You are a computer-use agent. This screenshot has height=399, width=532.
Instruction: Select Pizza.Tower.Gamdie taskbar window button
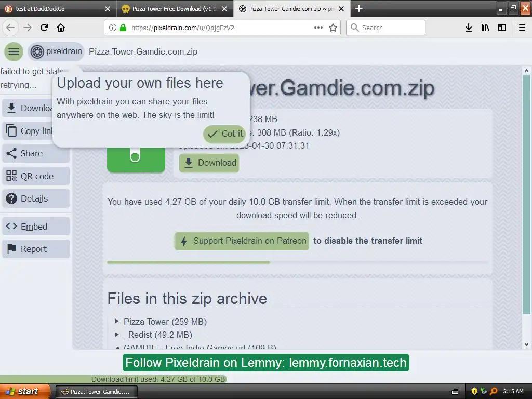96,392
